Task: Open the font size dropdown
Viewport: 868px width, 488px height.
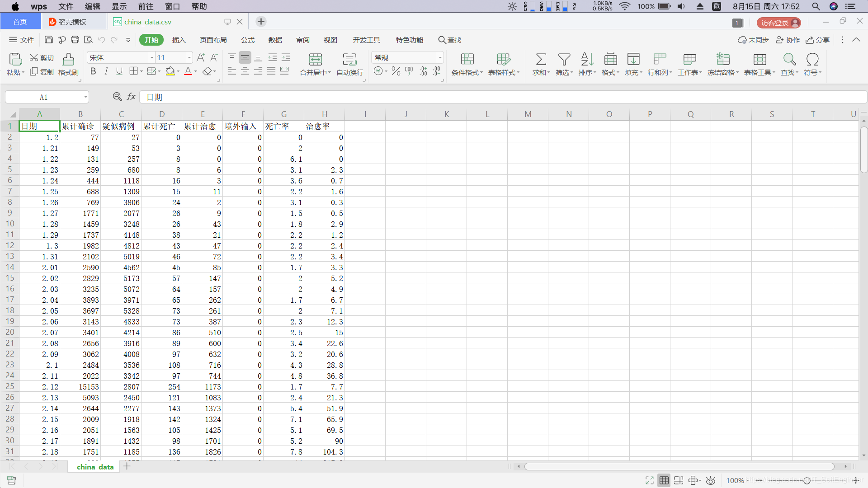Action: point(189,58)
